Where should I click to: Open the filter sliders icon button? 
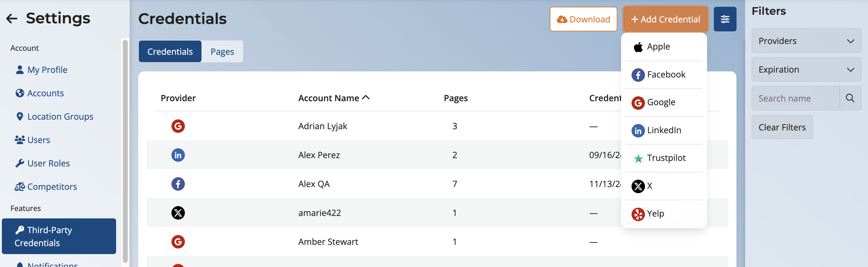pos(725,19)
